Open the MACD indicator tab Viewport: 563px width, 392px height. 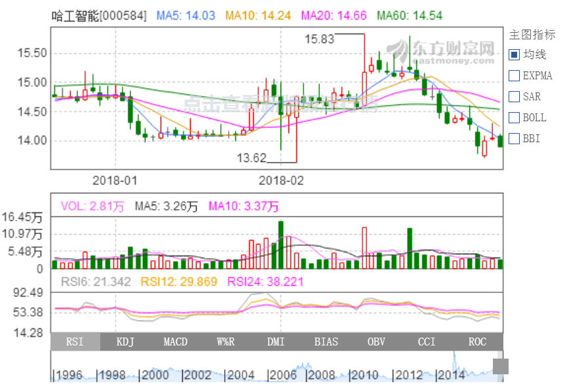point(176,342)
